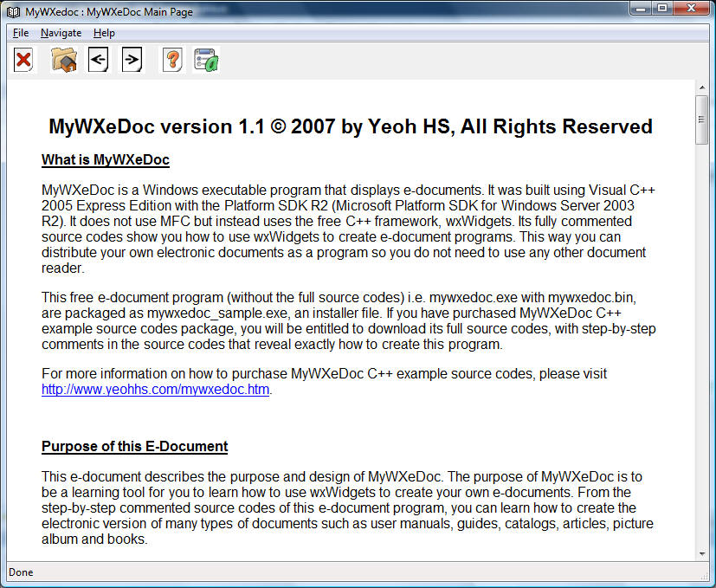
Task: Click the vertical scrollbar thumb
Action: coord(702,120)
